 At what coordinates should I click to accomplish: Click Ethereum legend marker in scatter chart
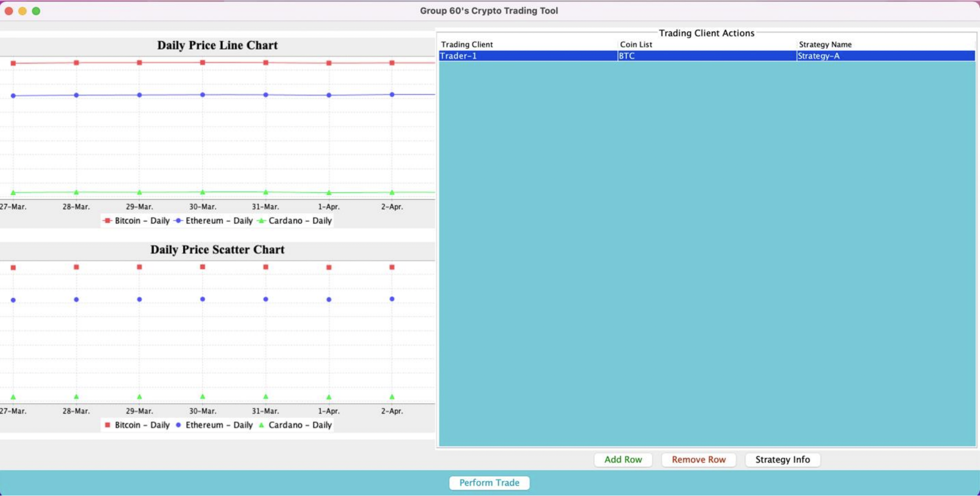[178, 425]
